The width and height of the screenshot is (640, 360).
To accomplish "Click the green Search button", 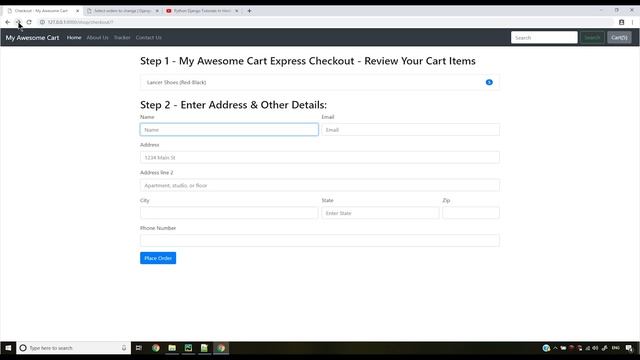I will pos(592,38).
